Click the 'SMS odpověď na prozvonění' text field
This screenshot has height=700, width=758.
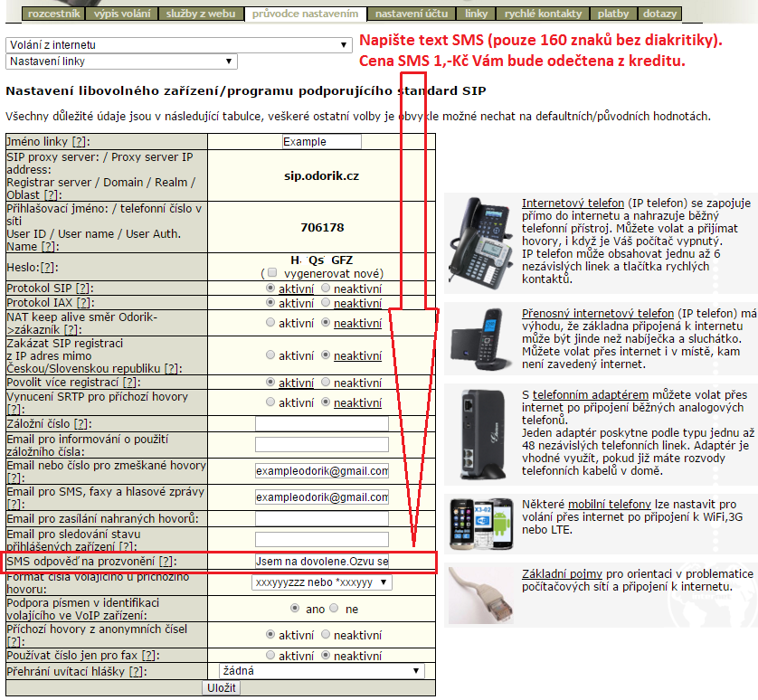(321, 562)
